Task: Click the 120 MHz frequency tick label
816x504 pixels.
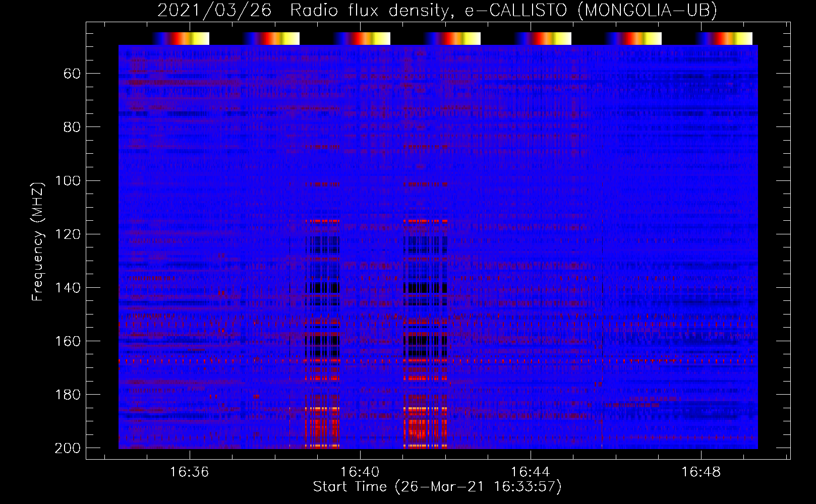Action: point(68,234)
